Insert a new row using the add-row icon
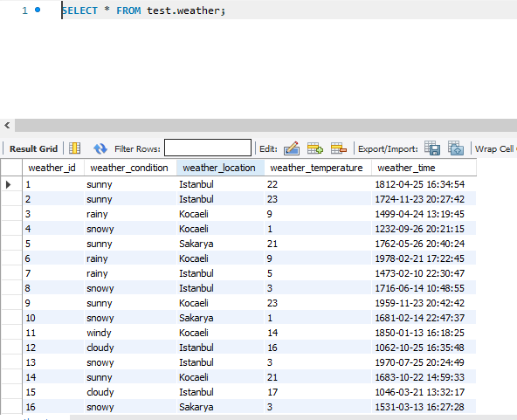The height and width of the screenshot is (420, 517). click(x=315, y=148)
